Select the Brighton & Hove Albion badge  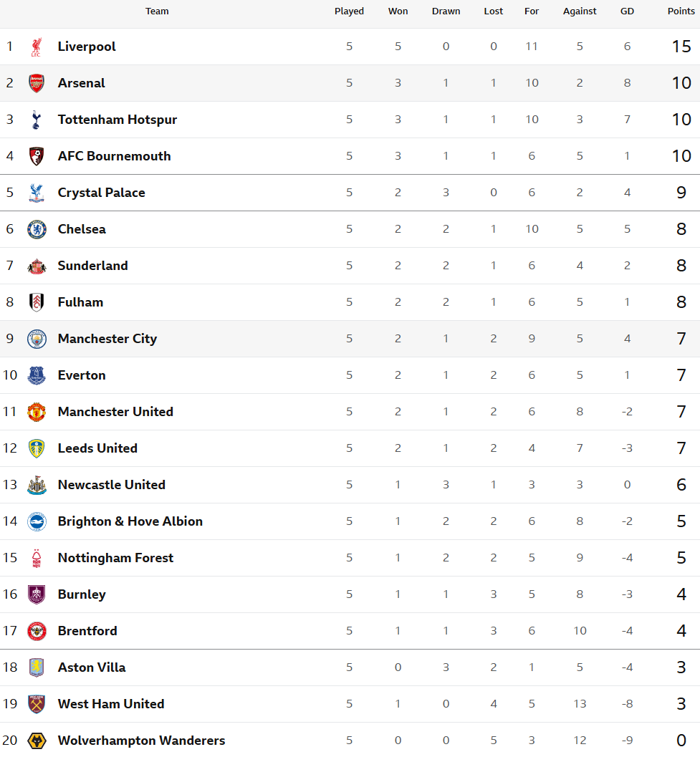coord(37,521)
